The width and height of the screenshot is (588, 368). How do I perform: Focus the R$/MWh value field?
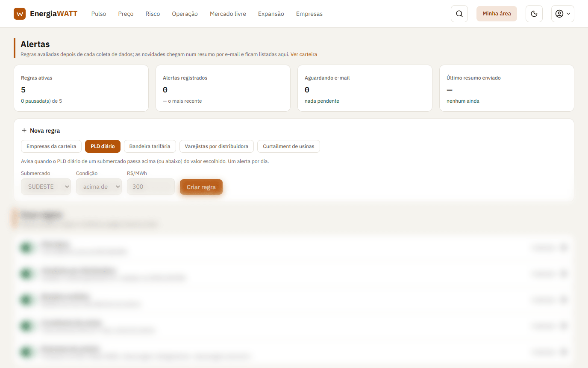pos(151,187)
